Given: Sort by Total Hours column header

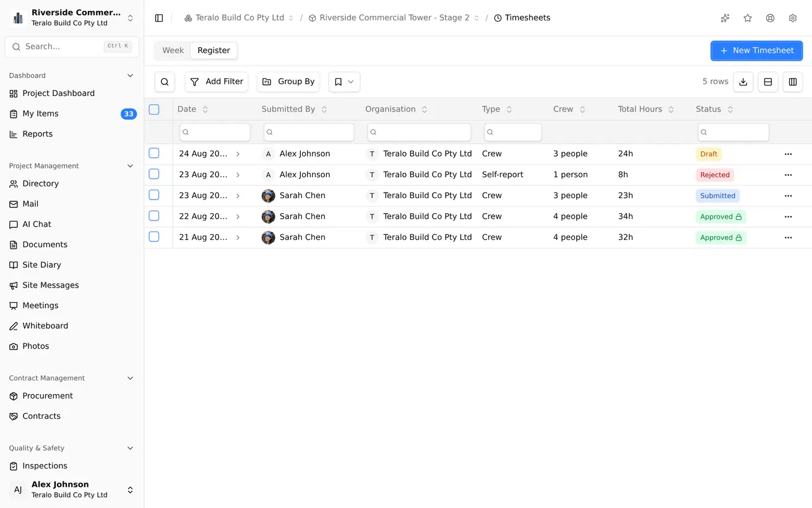Looking at the screenshot, I should tap(646, 110).
